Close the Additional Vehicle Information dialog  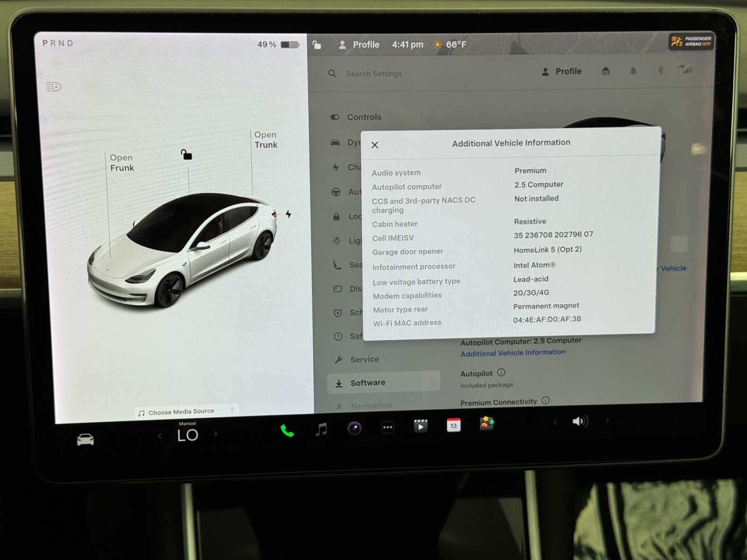tap(374, 145)
